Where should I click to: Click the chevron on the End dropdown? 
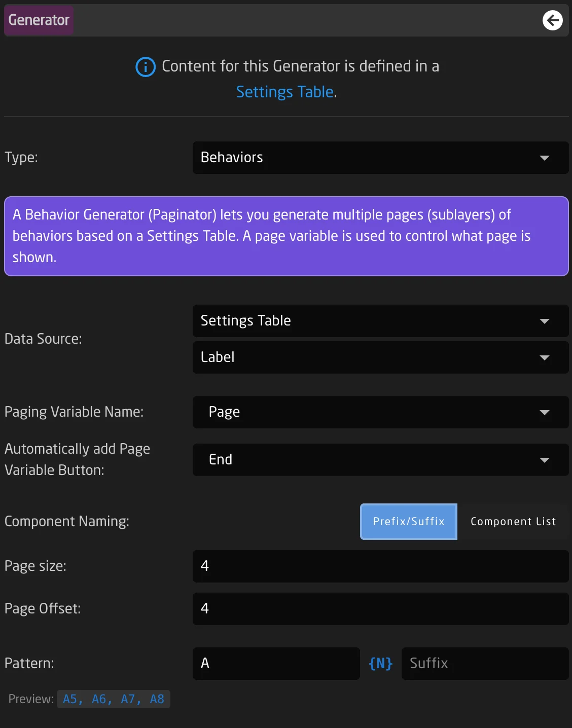pyautogui.click(x=545, y=460)
